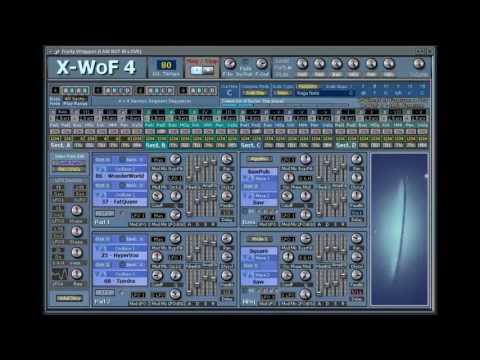The image size is (480, 360).
Task: Open the FatQueen wave selector in Part 1
Action: [120, 202]
